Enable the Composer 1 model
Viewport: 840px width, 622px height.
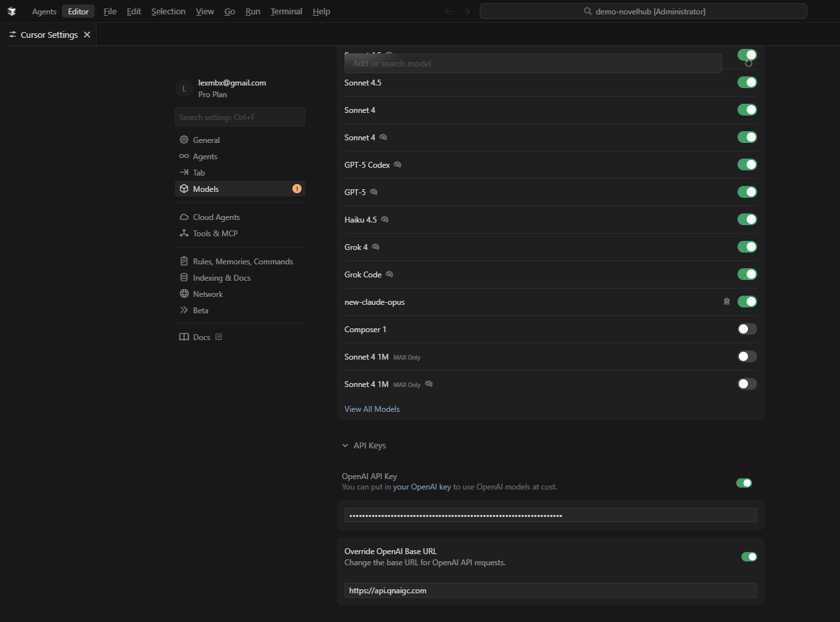tap(747, 329)
